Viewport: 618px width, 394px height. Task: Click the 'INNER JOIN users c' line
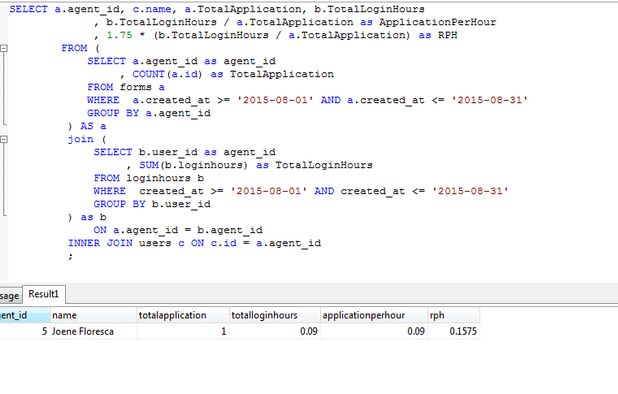(194, 243)
